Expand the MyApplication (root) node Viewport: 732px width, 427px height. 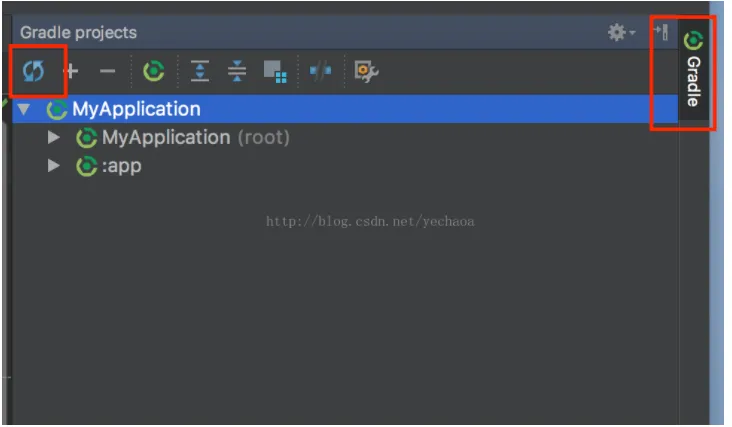(x=54, y=137)
